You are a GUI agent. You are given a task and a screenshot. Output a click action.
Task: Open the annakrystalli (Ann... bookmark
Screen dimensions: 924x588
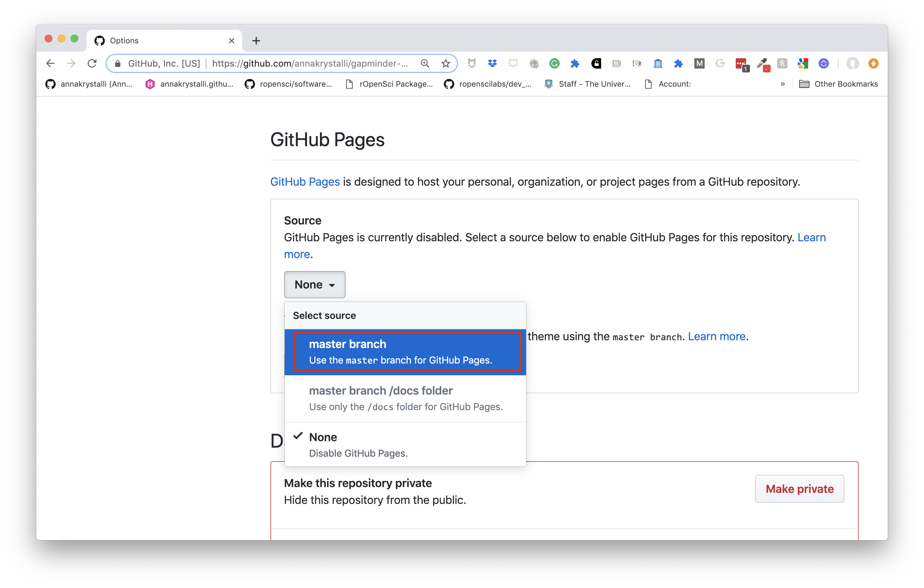(89, 84)
